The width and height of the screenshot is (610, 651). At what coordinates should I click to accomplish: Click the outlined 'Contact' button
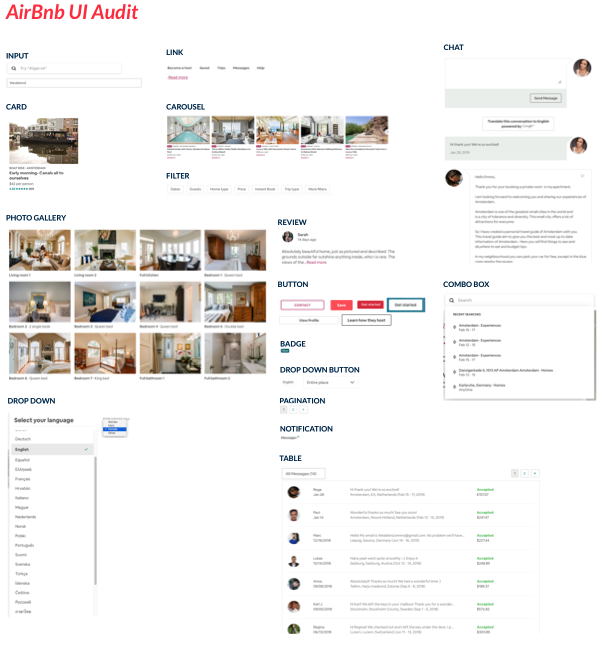(302, 305)
